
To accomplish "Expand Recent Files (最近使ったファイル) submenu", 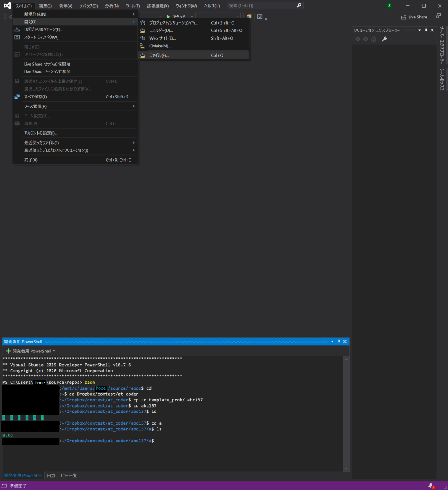I will coord(75,143).
